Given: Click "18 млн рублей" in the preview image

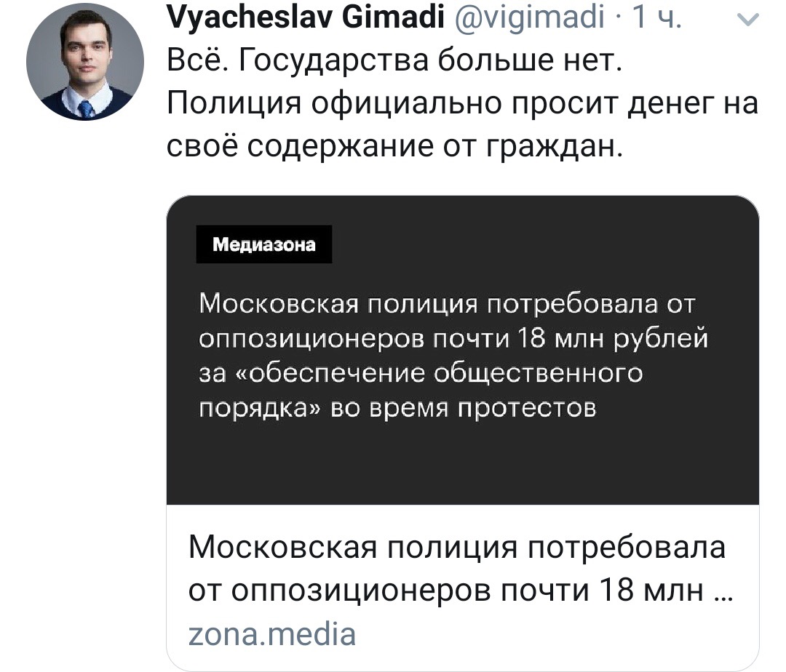Looking at the screenshot, I should (x=611, y=338).
